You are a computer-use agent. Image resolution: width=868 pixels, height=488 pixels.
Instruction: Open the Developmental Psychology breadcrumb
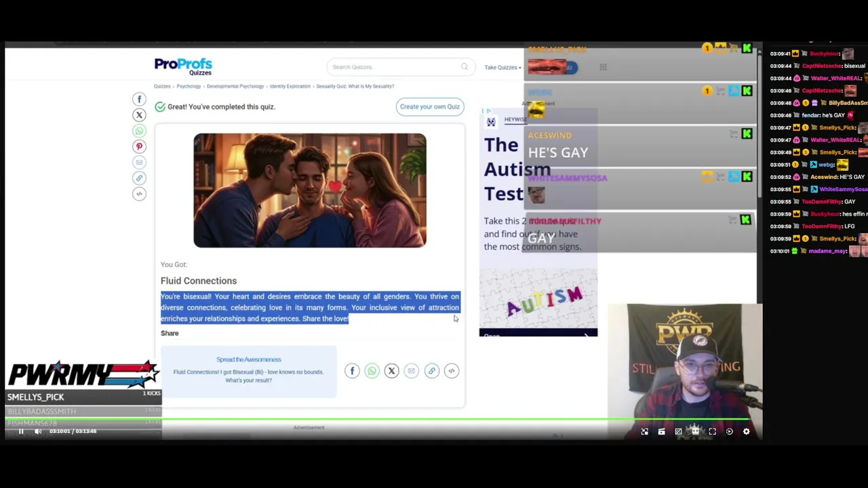click(x=235, y=86)
